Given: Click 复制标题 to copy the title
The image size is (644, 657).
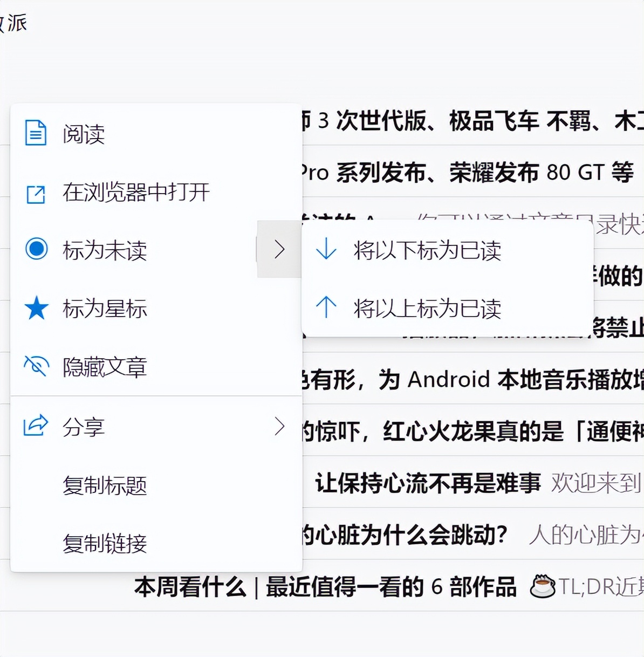Looking at the screenshot, I should [x=104, y=485].
